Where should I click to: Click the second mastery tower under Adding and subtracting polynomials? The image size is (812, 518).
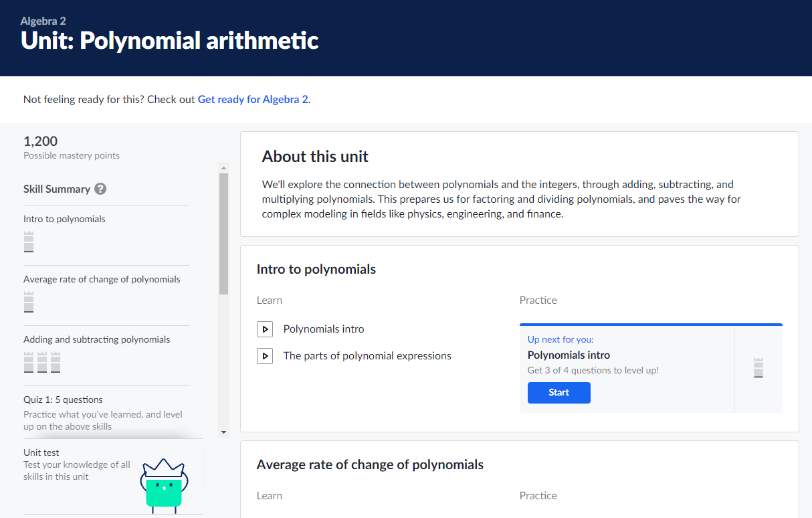42,362
